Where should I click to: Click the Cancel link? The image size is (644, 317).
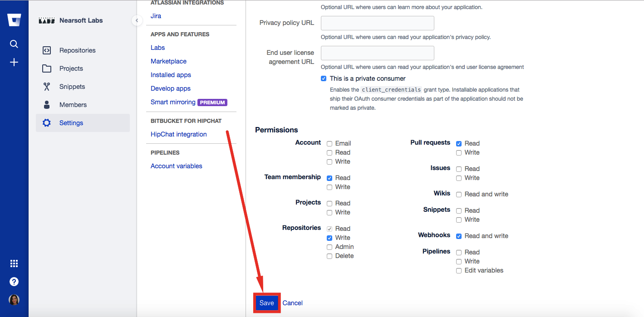tap(292, 303)
